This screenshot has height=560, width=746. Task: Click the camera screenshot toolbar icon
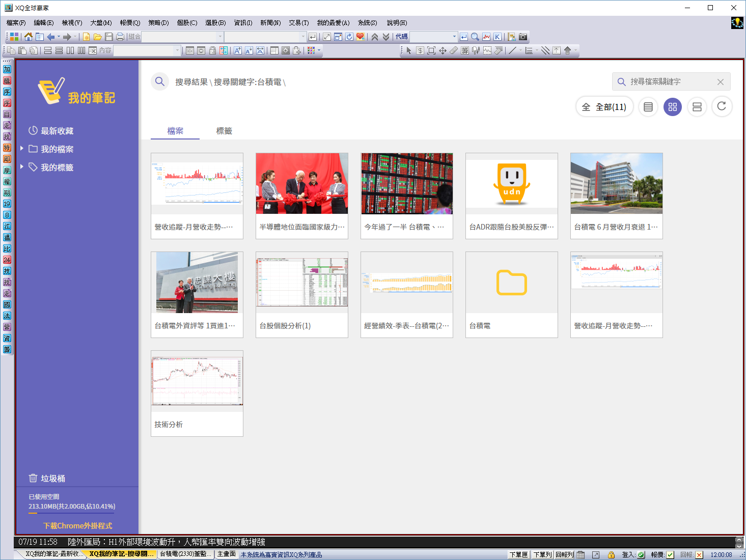523,37
